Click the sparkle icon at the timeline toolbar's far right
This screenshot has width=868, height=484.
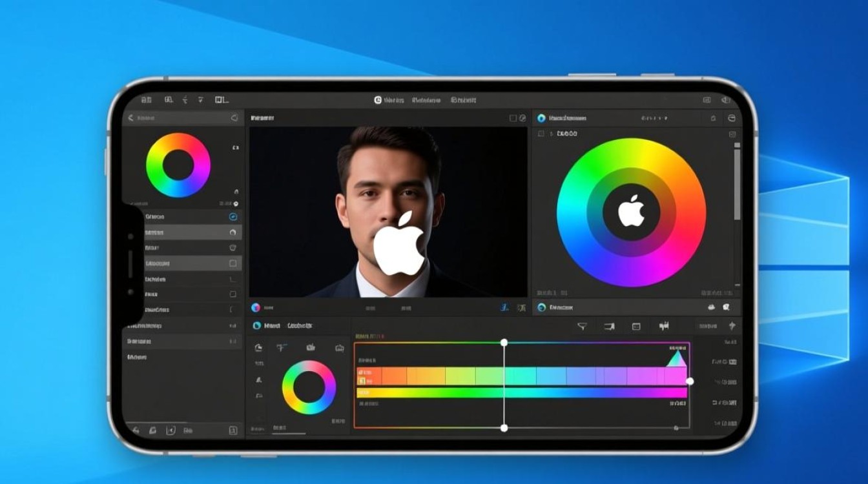click(732, 327)
